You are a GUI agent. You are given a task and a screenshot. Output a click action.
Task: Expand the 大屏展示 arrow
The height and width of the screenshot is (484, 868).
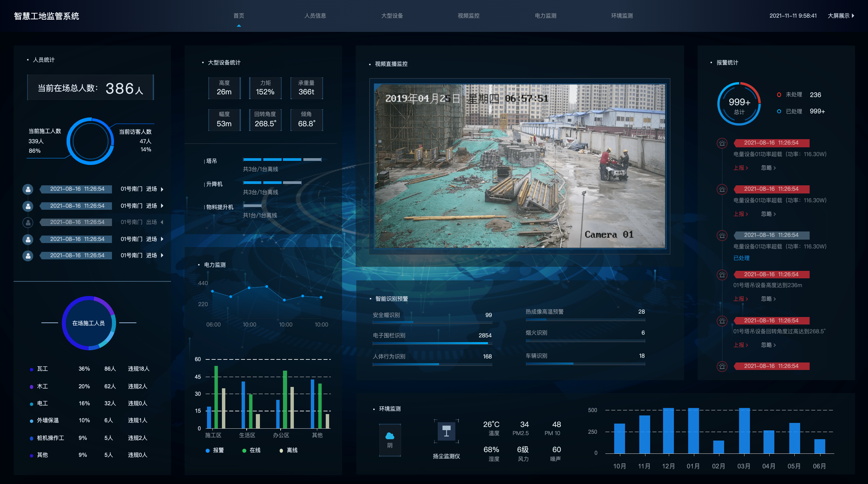coord(853,16)
